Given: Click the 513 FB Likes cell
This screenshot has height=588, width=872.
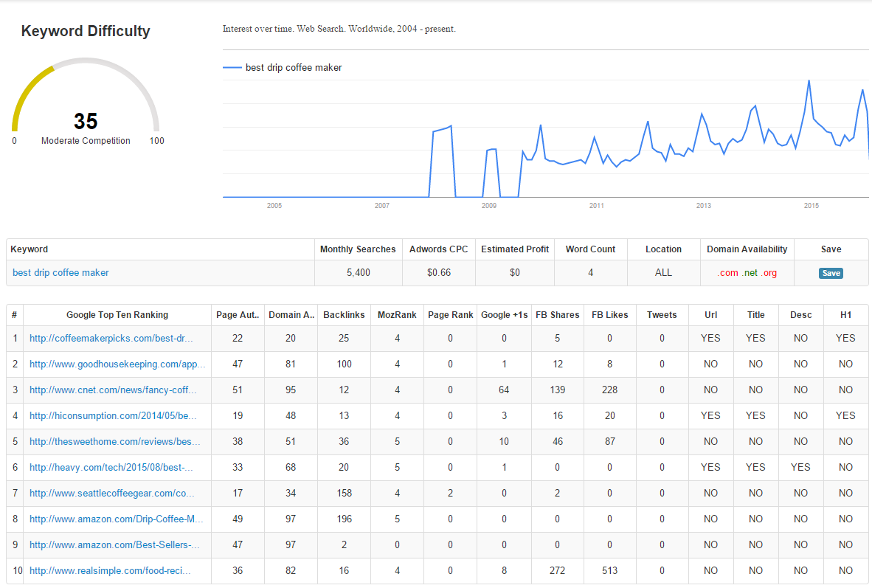Looking at the screenshot, I should (609, 570).
